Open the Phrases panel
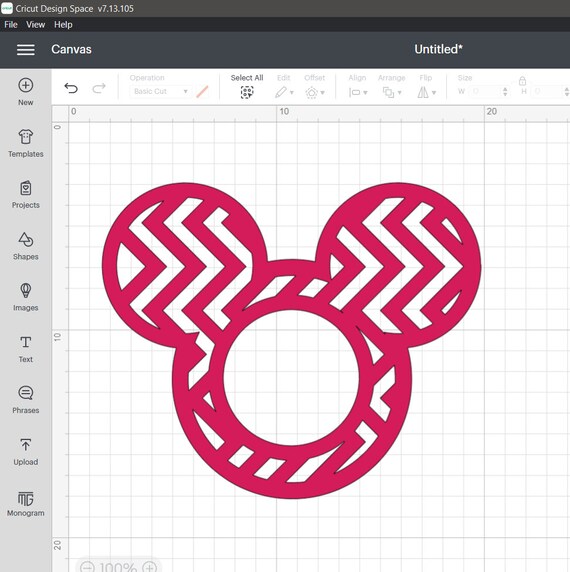 [26, 400]
